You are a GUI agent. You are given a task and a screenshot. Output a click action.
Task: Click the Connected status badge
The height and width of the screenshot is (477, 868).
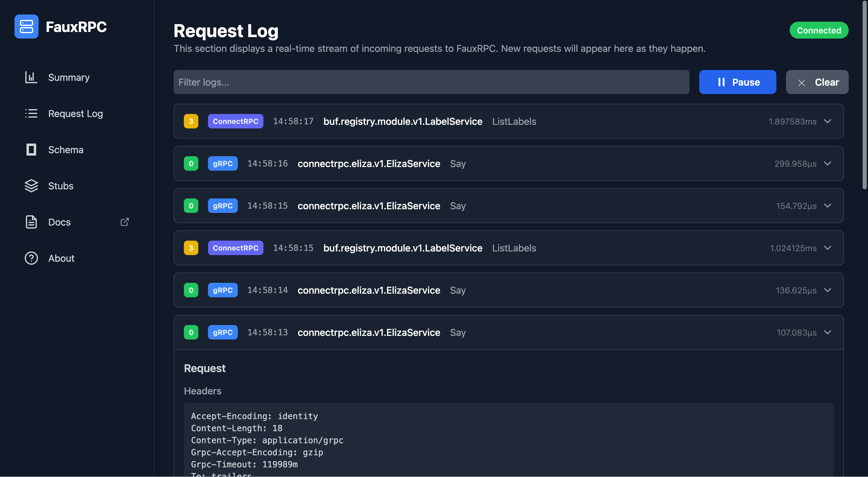[x=819, y=30]
